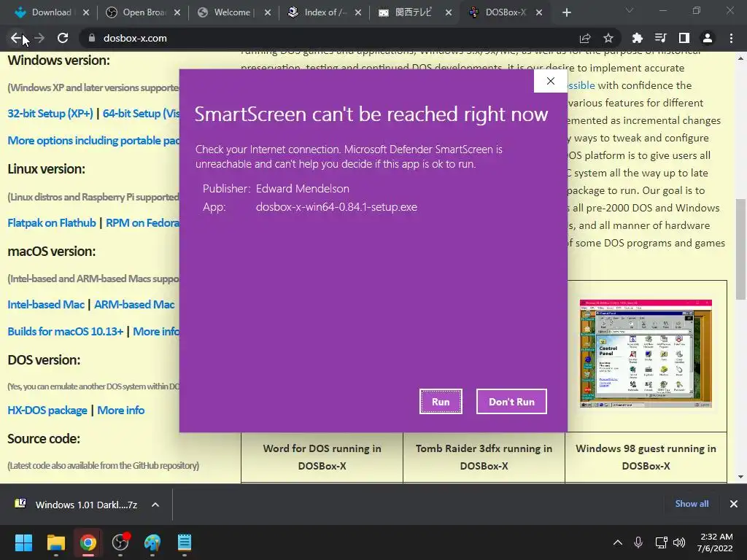The width and height of the screenshot is (747, 560).
Task: Open File Explorer from taskbar
Action: 55,542
